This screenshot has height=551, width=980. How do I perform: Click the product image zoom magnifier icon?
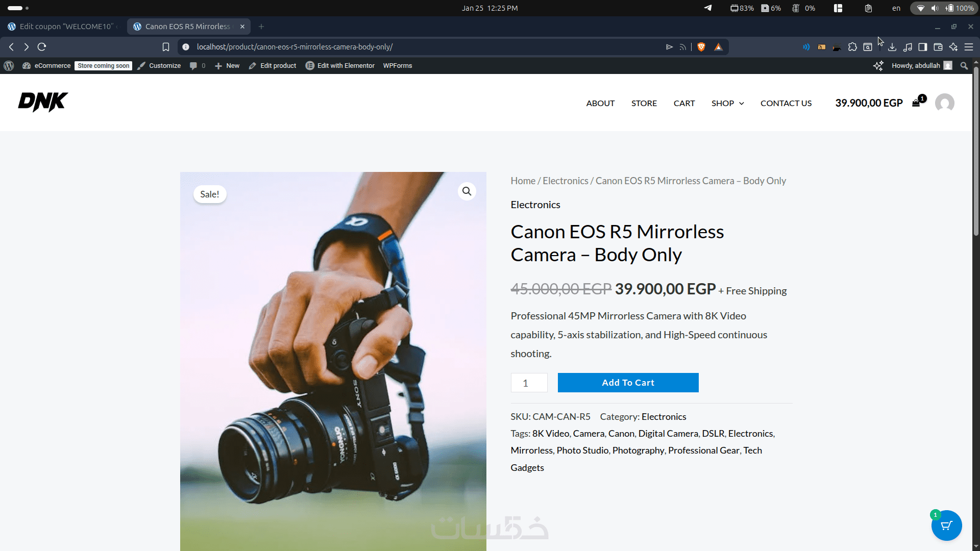tap(467, 191)
